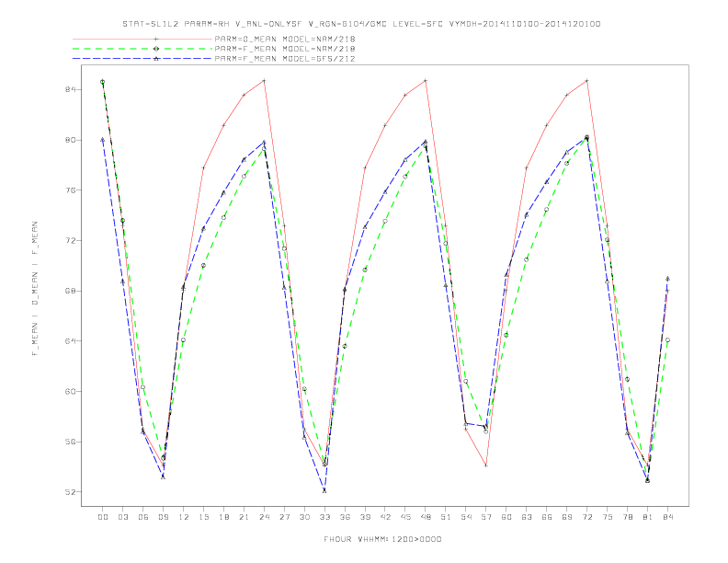Click x-axis forecast hour label 66
Image resolution: width=728 pixels, height=563 pixels.
547,517
